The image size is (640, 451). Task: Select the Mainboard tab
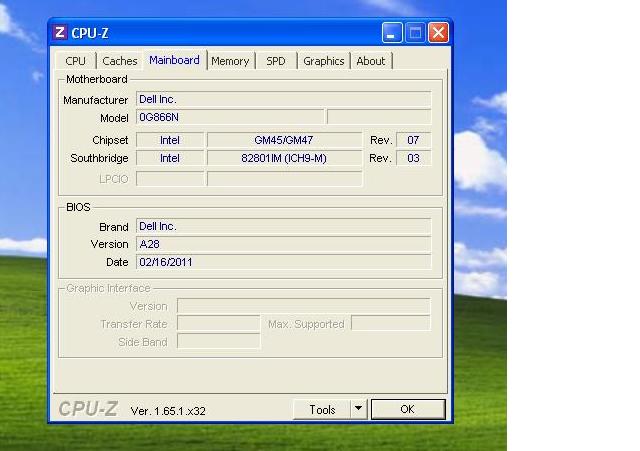coord(174,60)
